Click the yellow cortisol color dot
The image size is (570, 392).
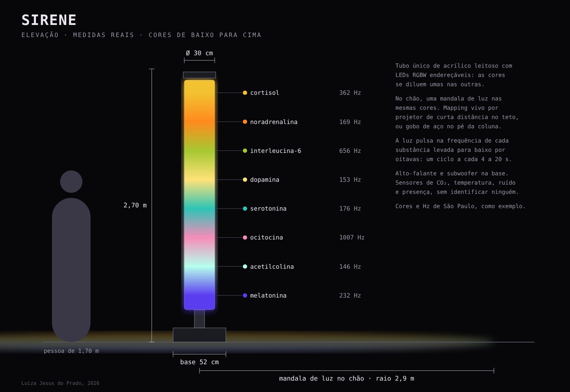click(x=245, y=93)
